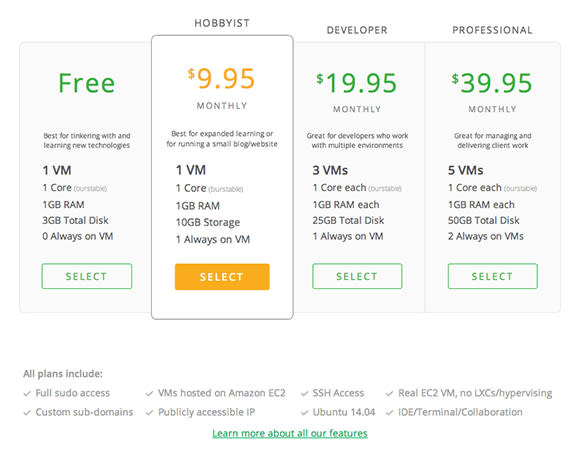Select the Developer plan
The width and height of the screenshot is (580, 458).
(357, 276)
